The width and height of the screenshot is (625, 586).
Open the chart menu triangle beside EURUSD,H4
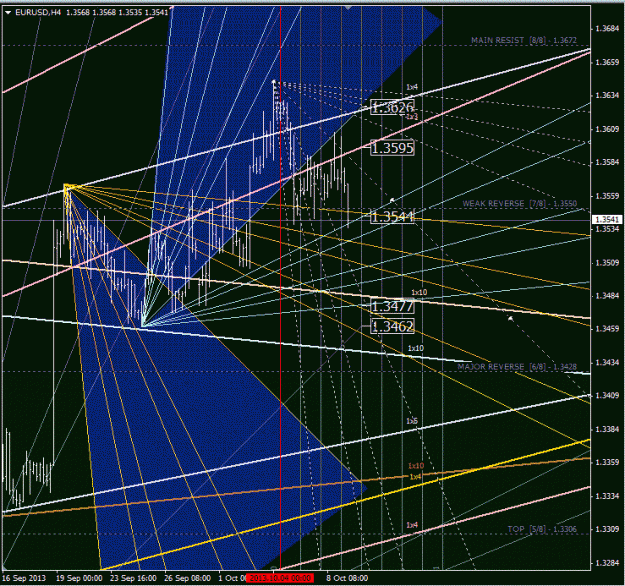point(8,12)
